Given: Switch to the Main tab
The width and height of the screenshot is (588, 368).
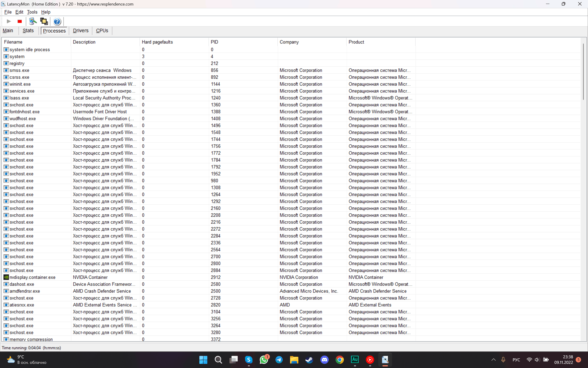Looking at the screenshot, I should click(8, 31).
